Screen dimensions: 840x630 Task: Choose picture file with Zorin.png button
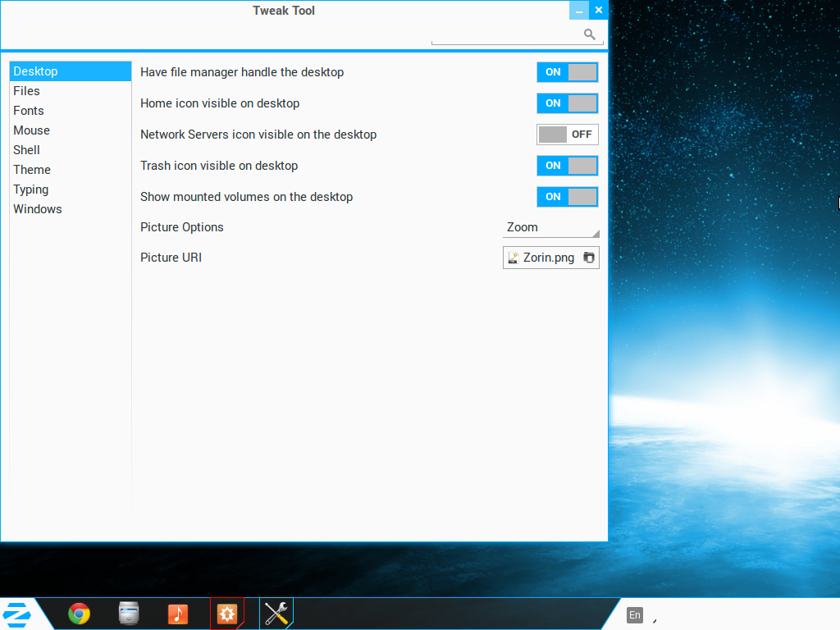[550, 258]
